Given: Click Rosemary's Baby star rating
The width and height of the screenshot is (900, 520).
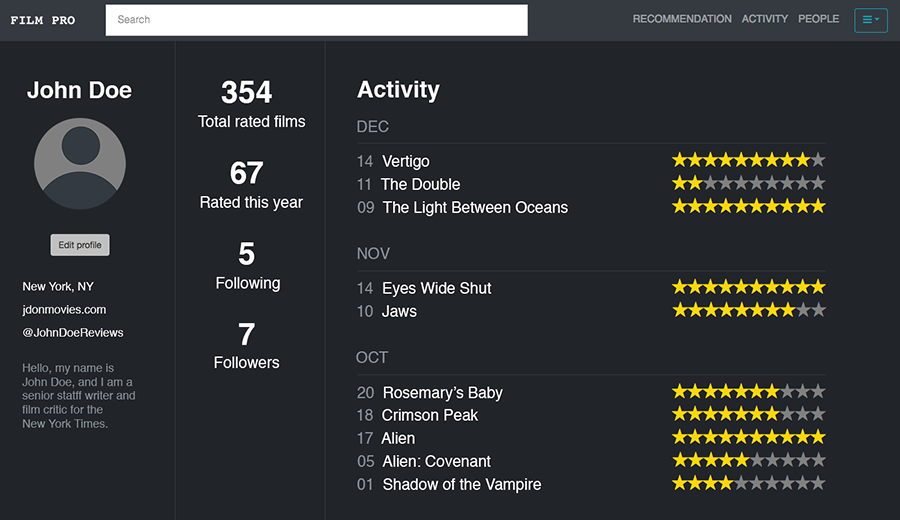Looking at the screenshot, I should (748, 391).
